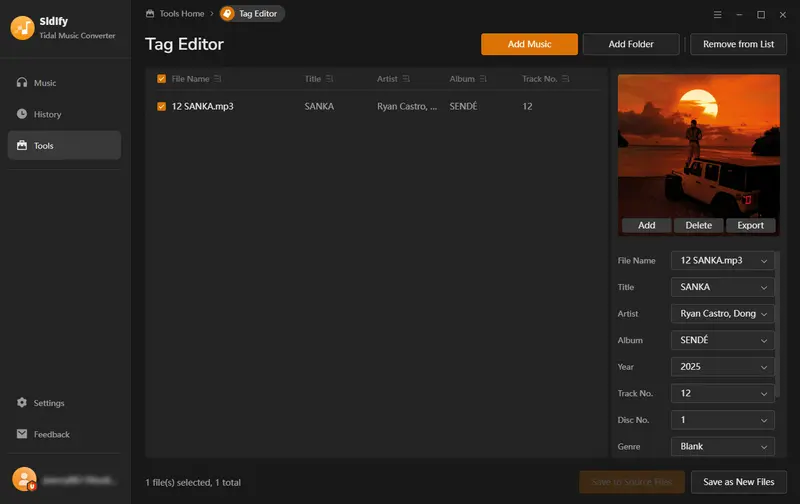Open Tools in the sidebar
800x504 pixels.
tap(64, 145)
